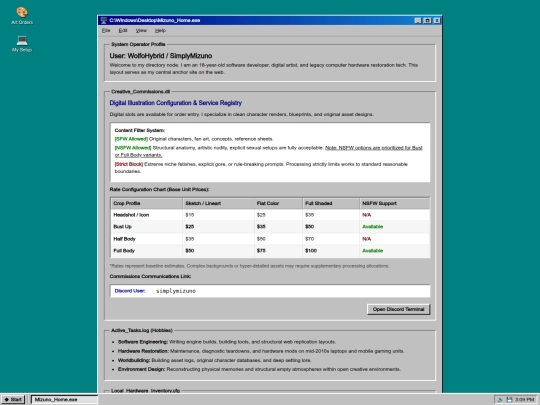The image size is (540, 405).
Task: Click the Software Engineering hobby entry
Action: (227, 342)
